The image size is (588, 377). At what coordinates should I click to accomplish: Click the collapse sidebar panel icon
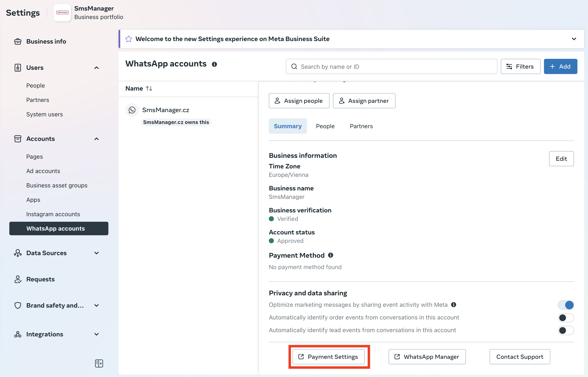coord(99,363)
